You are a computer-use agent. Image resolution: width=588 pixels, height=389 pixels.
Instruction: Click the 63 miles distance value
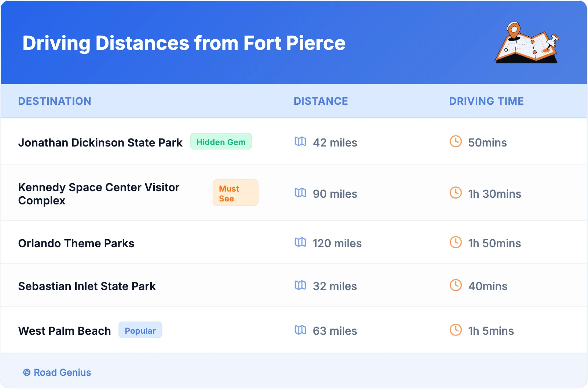335,331
